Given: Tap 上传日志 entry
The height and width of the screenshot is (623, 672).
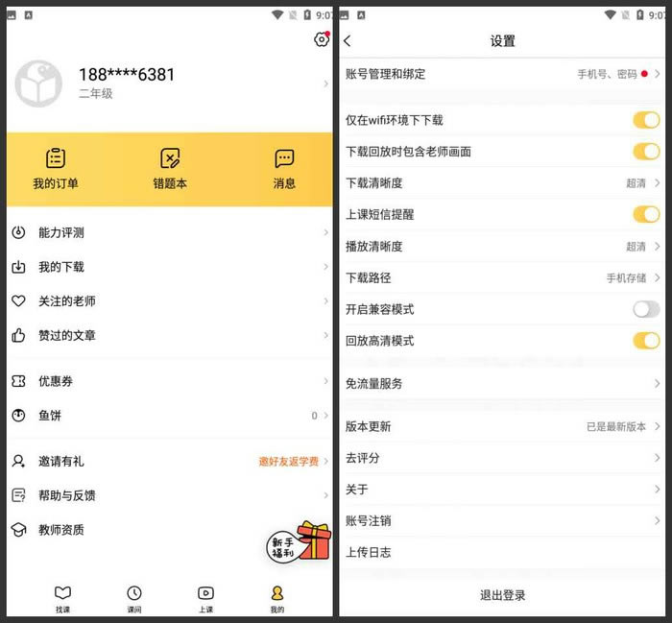Looking at the screenshot, I should (x=502, y=552).
